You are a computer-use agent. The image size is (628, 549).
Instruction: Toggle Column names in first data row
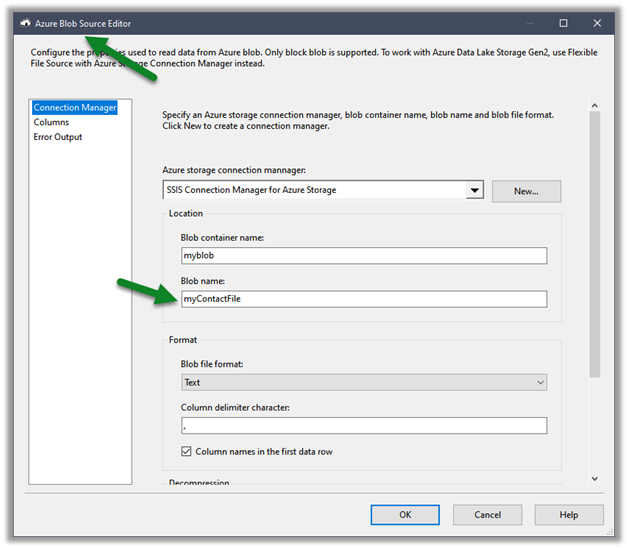coord(187,452)
